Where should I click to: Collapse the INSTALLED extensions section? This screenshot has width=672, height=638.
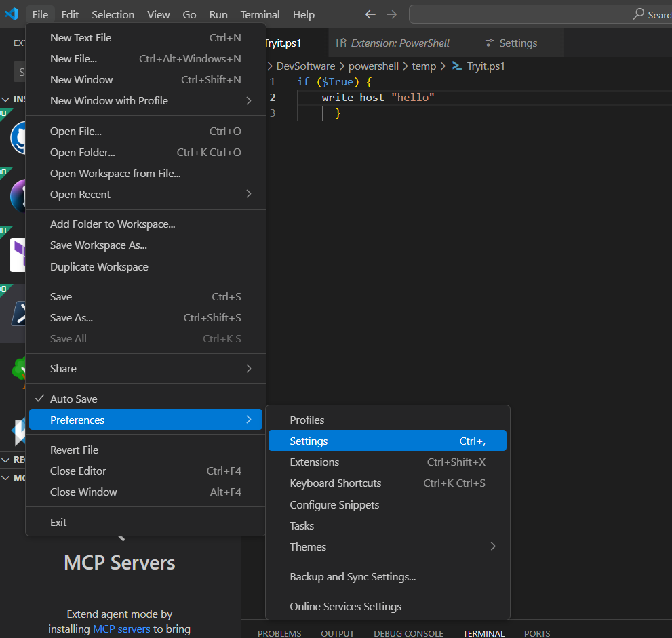(x=7, y=98)
